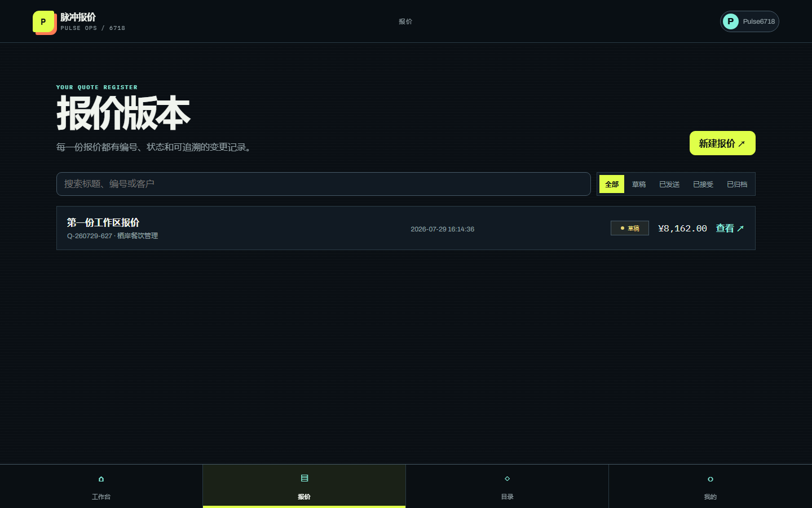This screenshot has width=812, height=508.
Task: Filter quotes by 全部
Action: pyautogui.click(x=612, y=185)
